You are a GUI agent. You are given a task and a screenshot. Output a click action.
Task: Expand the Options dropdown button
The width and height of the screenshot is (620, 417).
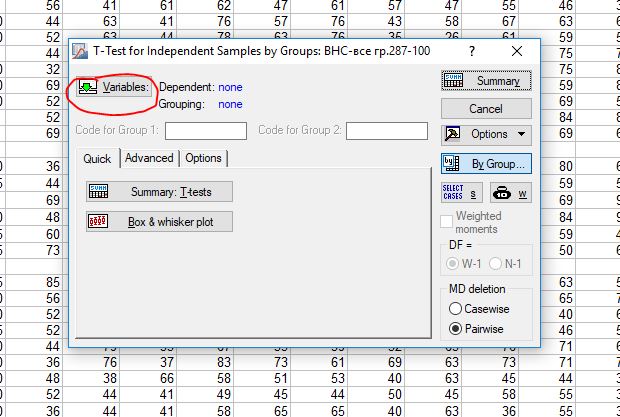[485, 134]
